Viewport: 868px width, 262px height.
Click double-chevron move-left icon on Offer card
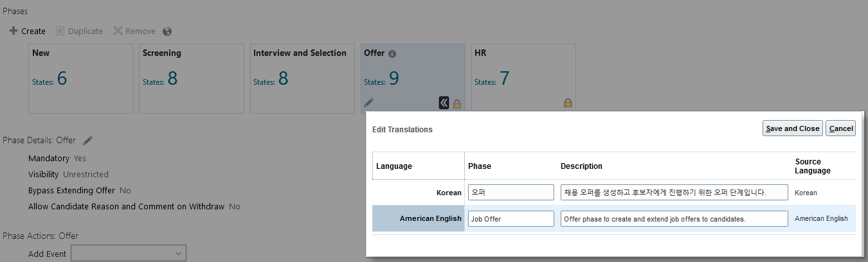point(444,102)
